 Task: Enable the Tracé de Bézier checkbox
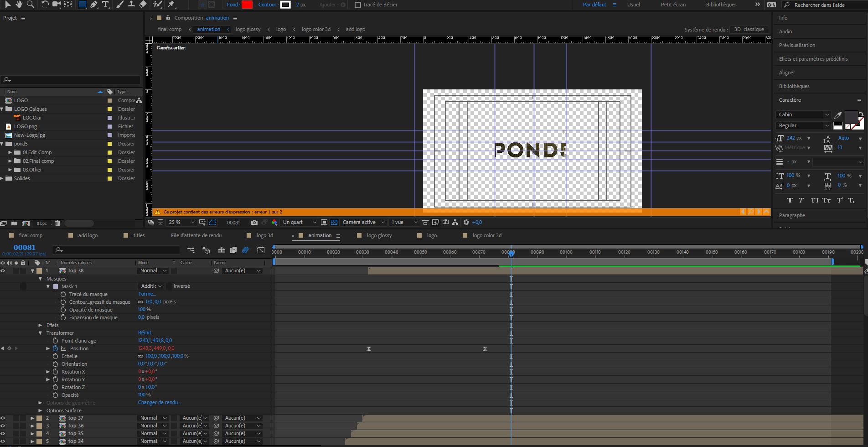[x=358, y=5]
